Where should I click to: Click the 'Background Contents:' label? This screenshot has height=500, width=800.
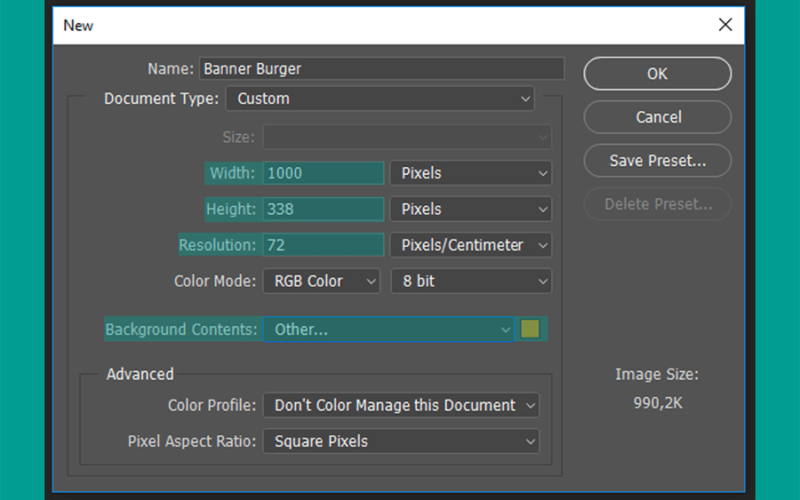[181, 330]
